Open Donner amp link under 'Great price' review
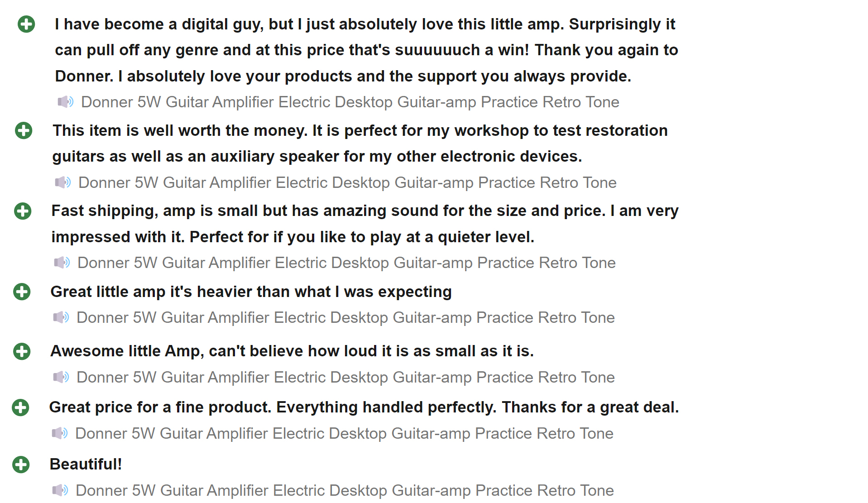 [x=344, y=434]
